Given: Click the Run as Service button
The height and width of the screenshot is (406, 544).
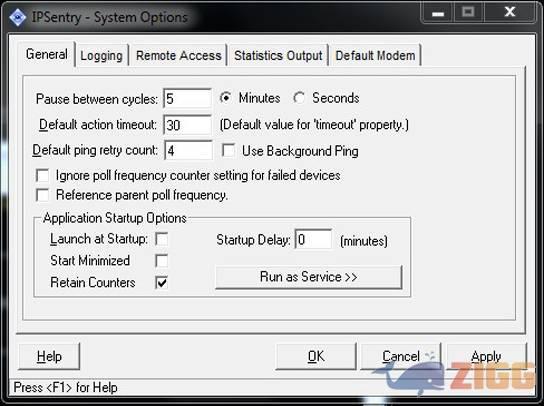Looking at the screenshot, I should 308,277.
